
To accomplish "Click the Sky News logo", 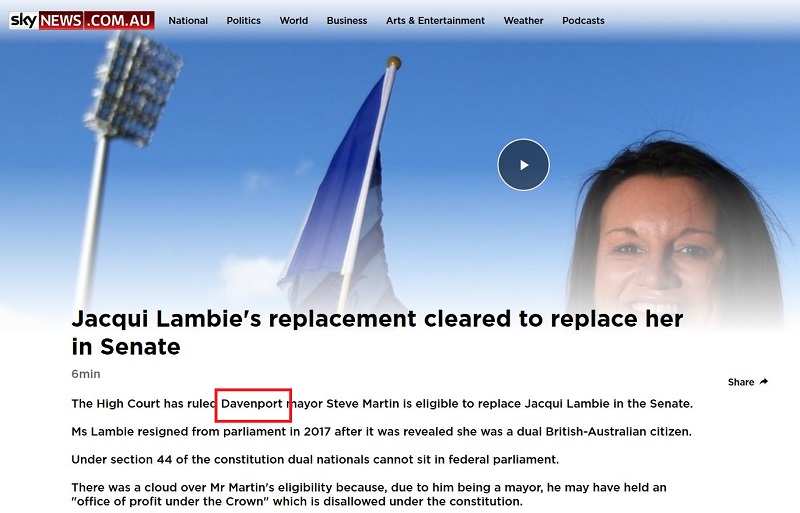I will click(x=82, y=20).
